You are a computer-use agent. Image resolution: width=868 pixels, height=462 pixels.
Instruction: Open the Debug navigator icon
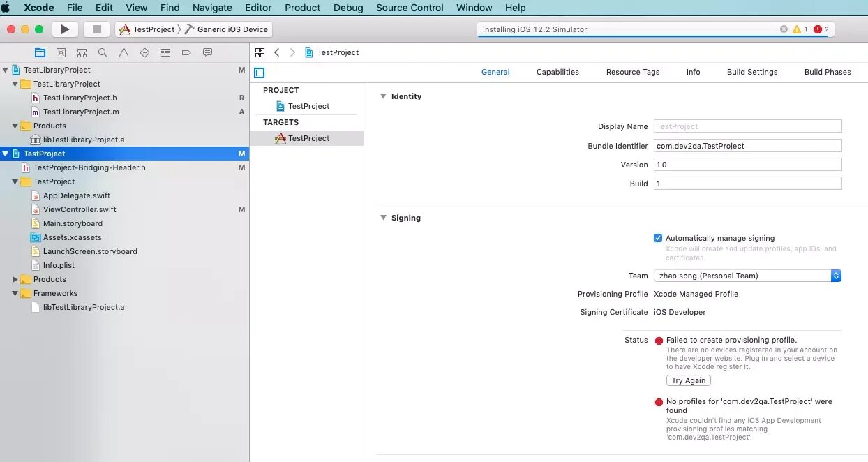click(165, 52)
